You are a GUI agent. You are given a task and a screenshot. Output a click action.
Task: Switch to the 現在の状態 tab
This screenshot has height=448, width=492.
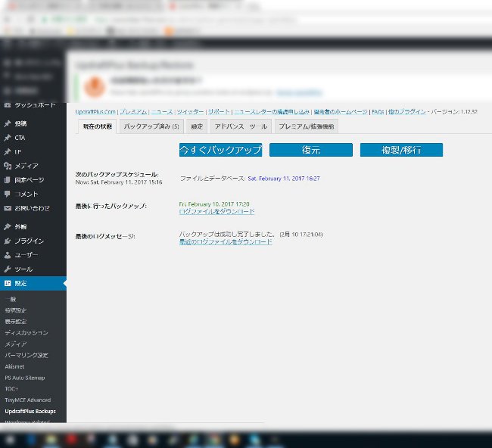point(98,126)
